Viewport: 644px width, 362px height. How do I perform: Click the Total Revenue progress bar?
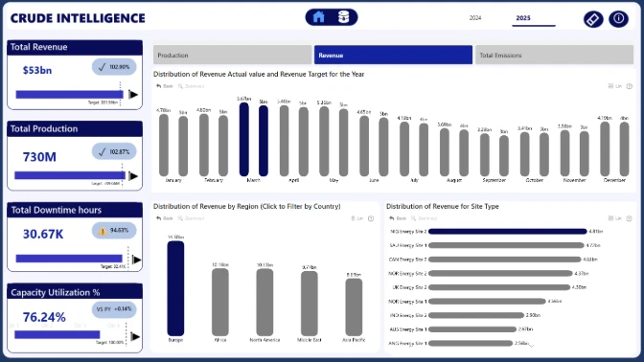click(x=69, y=95)
